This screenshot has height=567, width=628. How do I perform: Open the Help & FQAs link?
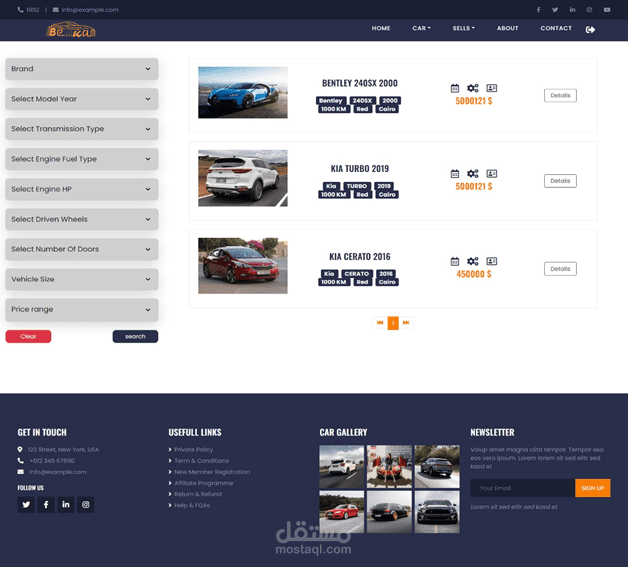click(192, 505)
